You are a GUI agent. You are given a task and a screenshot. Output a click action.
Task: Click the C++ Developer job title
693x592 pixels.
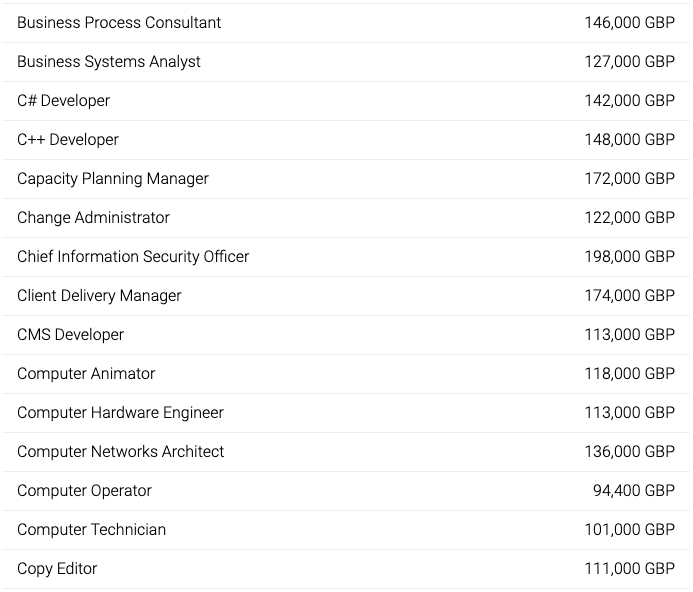(68, 140)
